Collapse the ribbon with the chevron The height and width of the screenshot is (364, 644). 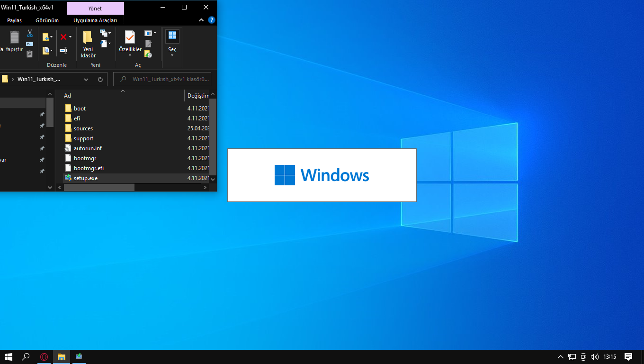[201, 20]
